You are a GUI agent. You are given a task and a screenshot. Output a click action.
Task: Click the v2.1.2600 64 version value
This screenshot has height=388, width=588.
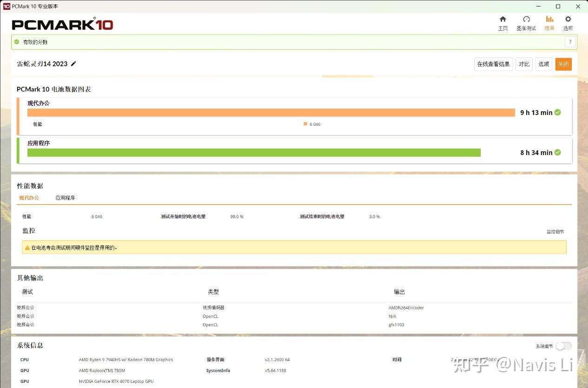[277, 360]
